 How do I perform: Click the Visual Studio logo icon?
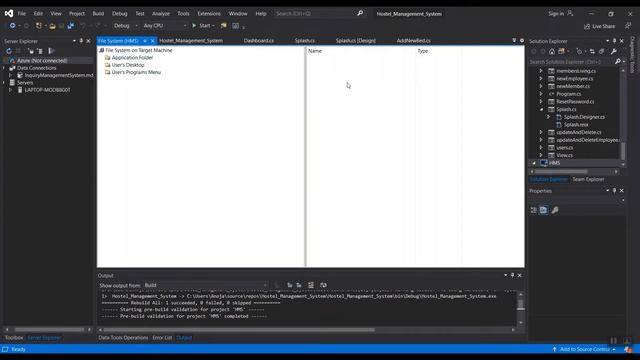coord(9,13)
